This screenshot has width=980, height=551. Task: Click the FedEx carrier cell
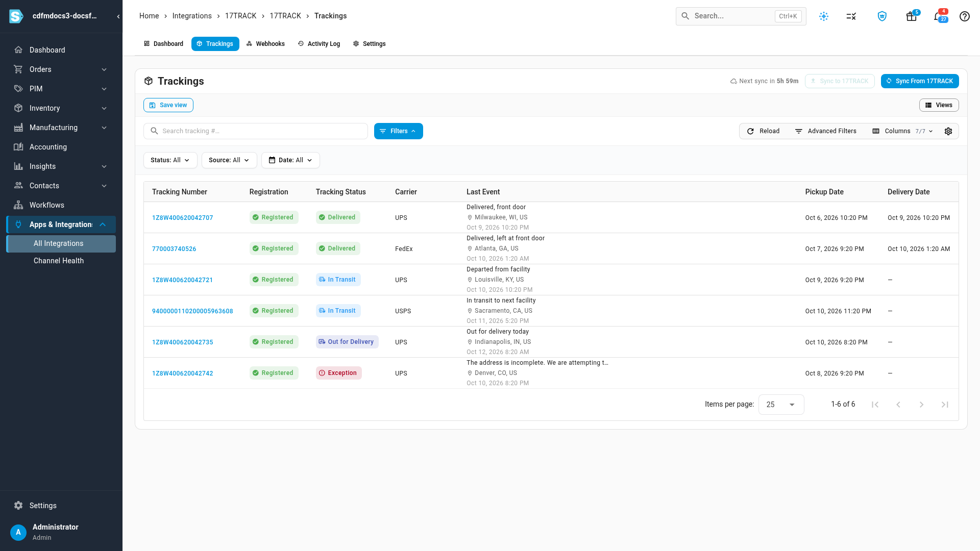pos(404,249)
